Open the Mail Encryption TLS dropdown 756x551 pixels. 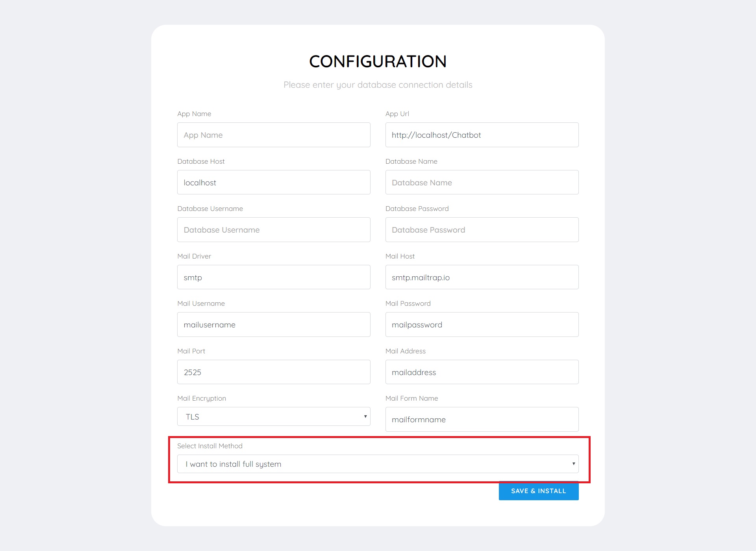click(x=274, y=416)
